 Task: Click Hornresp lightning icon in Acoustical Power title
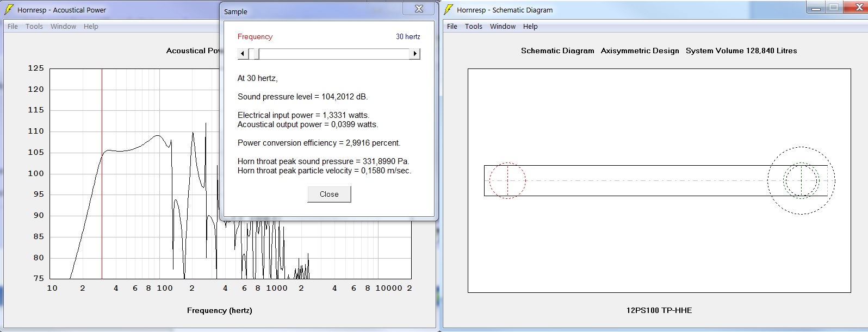[9, 10]
